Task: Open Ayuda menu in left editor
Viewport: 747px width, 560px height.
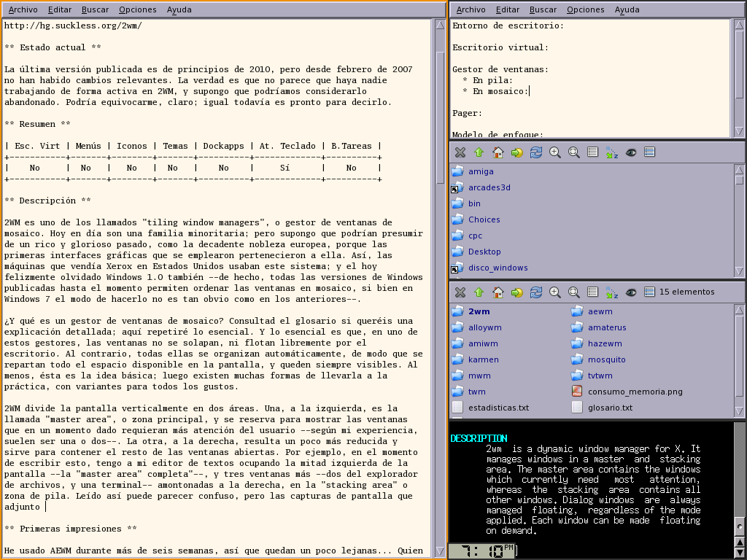Action: 179,9
